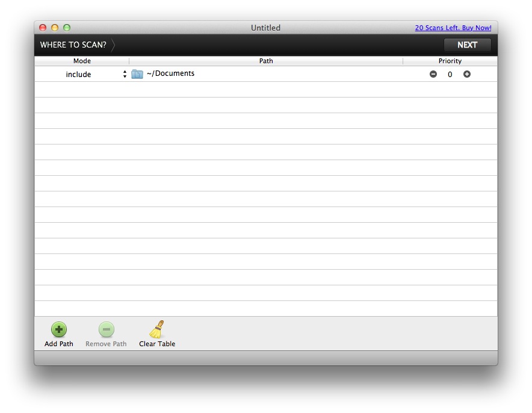
Task: Click the green Add Path plus icon
Action: click(58, 329)
